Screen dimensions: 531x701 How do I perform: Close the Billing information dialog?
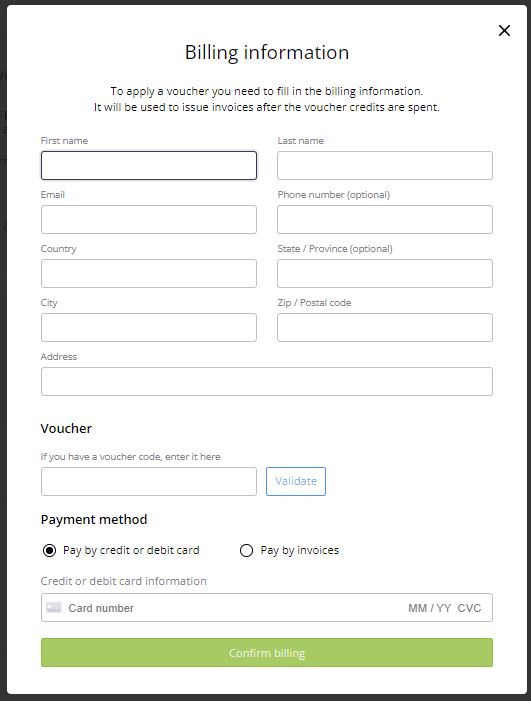tap(504, 30)
